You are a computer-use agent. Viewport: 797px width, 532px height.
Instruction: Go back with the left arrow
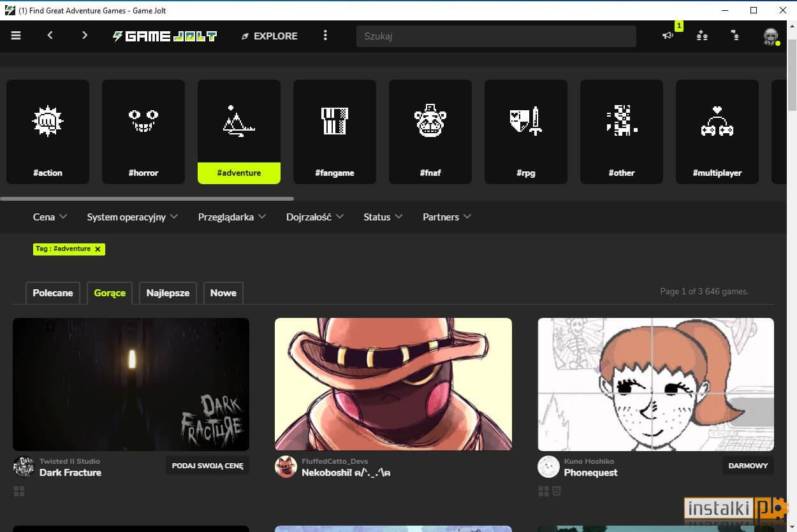(x=50, y=36)
